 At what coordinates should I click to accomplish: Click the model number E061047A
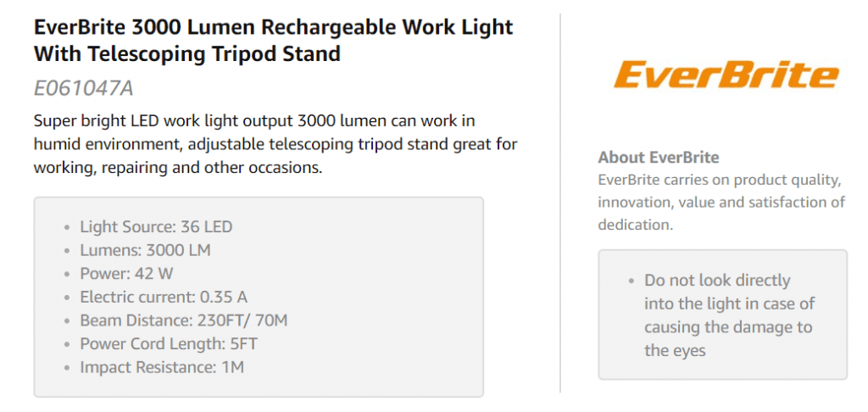(83, 88)
